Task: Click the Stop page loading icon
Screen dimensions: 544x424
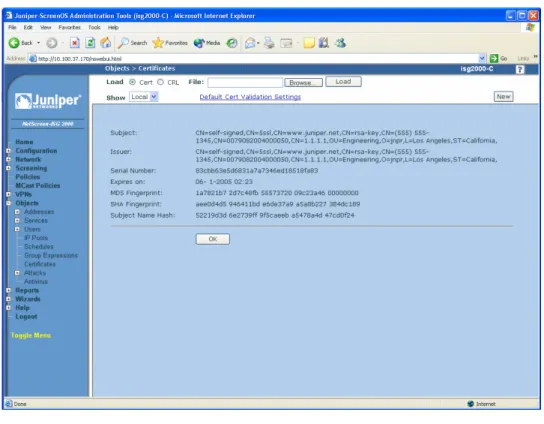Action: (x=75, y=43)
